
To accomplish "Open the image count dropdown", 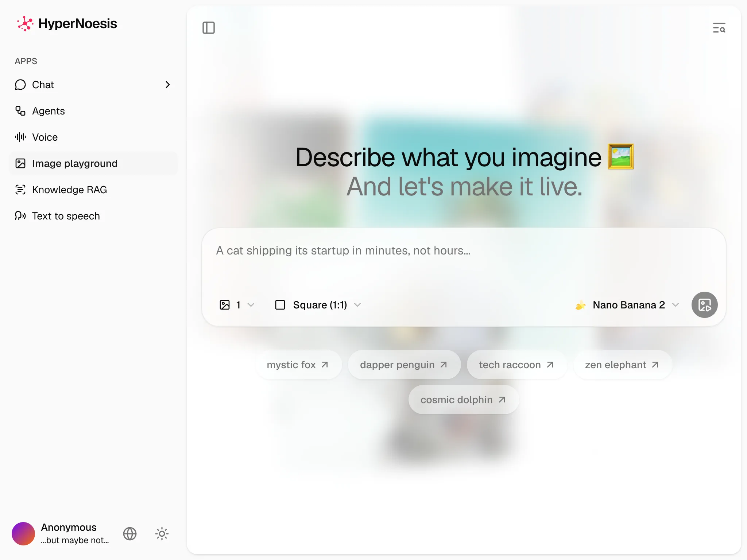I will point(237,305).
